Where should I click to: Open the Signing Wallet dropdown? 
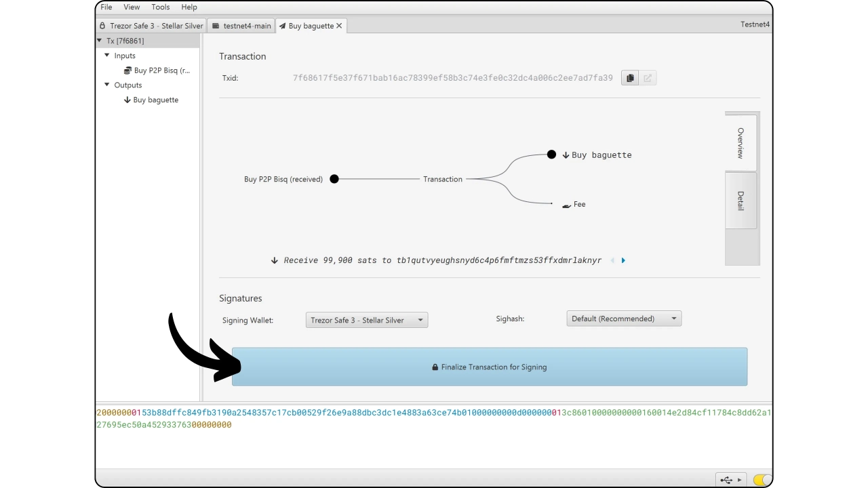366,320
